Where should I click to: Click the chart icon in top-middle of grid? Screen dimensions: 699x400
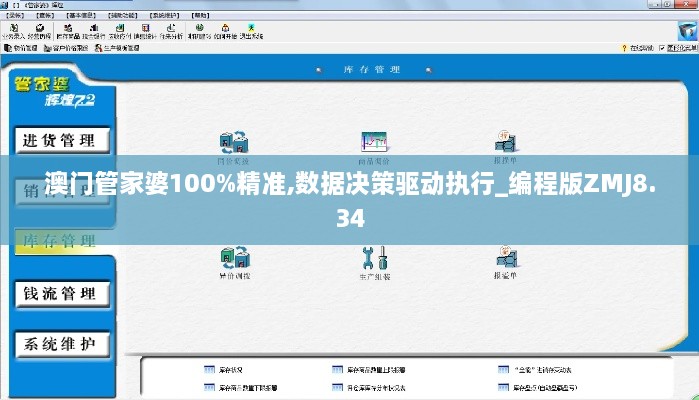point(374,144)
